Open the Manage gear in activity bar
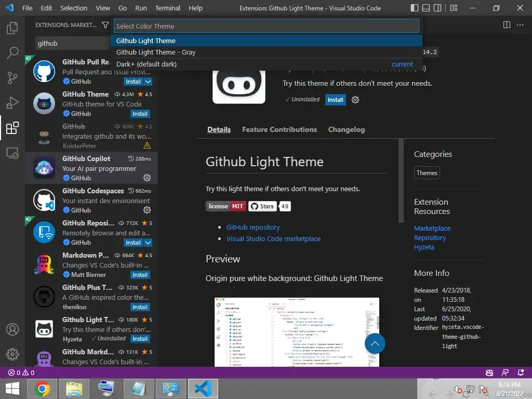The height and width of the screenshot is (399, 532). 12,354
